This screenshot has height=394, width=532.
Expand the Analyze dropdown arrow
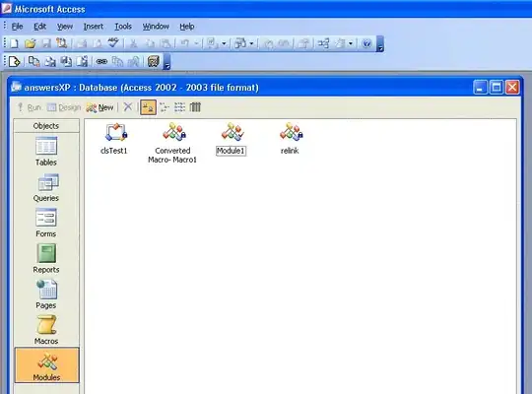pos(251,43)
